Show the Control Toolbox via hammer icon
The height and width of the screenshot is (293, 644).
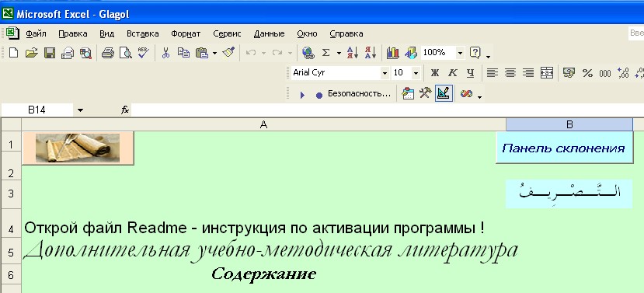click(425, 94)
